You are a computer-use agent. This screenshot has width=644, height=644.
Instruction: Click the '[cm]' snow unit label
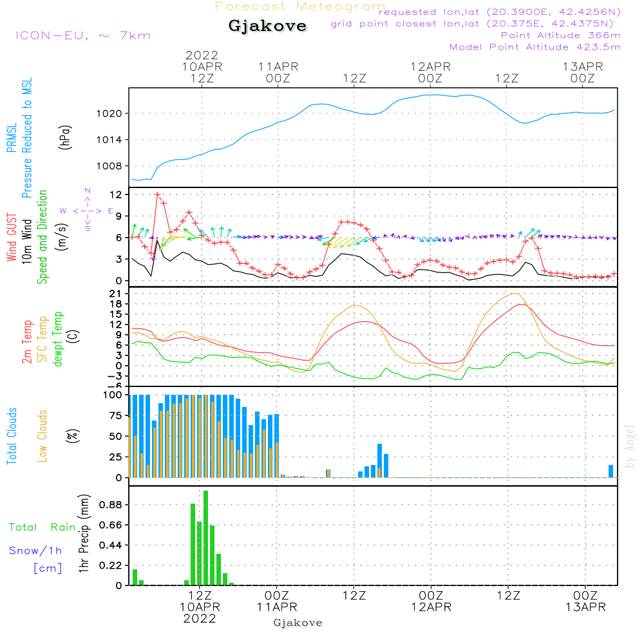coord(48,569)
